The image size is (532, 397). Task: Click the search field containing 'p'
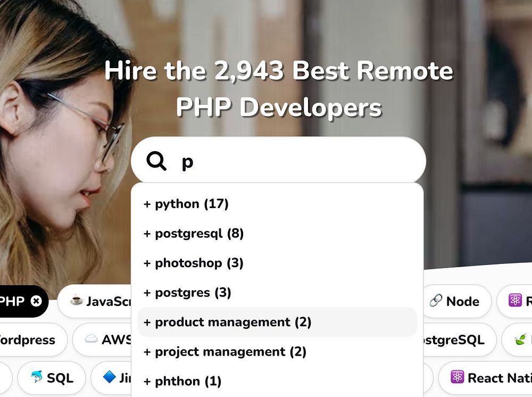click(278, 160)
